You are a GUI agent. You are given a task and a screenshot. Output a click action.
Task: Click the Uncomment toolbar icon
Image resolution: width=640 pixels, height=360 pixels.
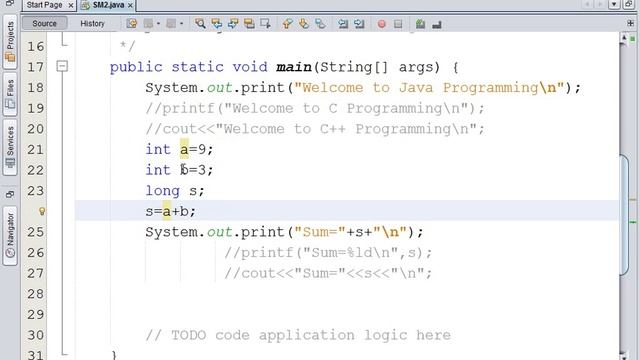coord(437,24)
